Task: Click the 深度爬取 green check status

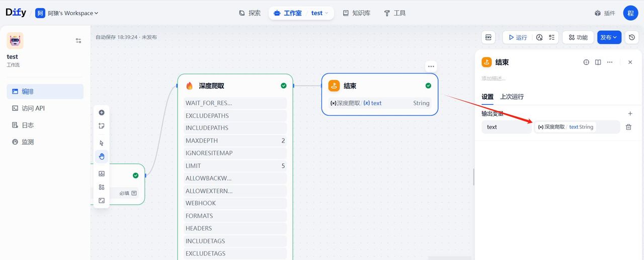Action: pyautogui.click(x=284, y=86)
